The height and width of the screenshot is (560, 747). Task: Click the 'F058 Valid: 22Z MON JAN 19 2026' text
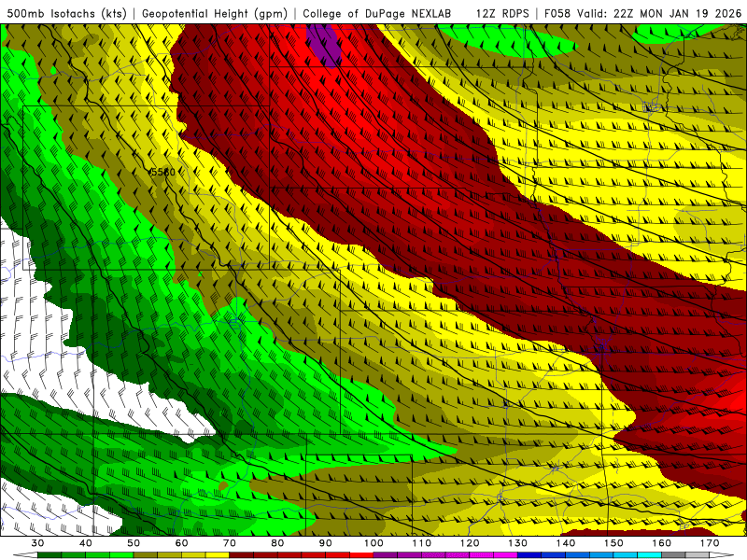(x=642, y=13)
